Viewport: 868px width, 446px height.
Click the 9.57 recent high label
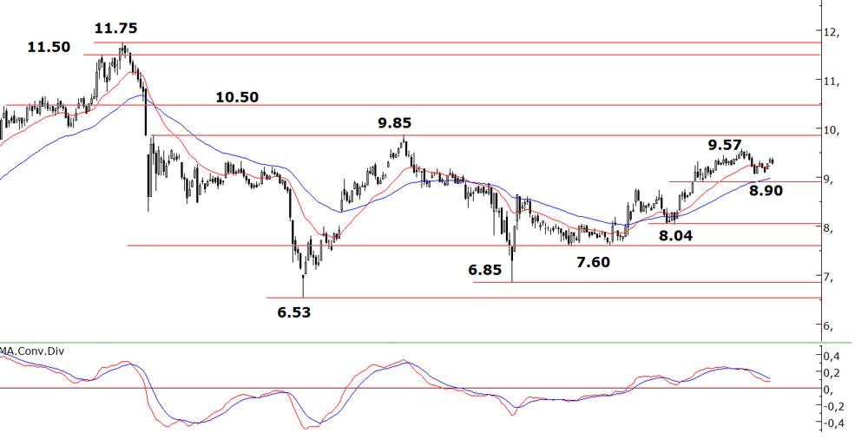725,145
